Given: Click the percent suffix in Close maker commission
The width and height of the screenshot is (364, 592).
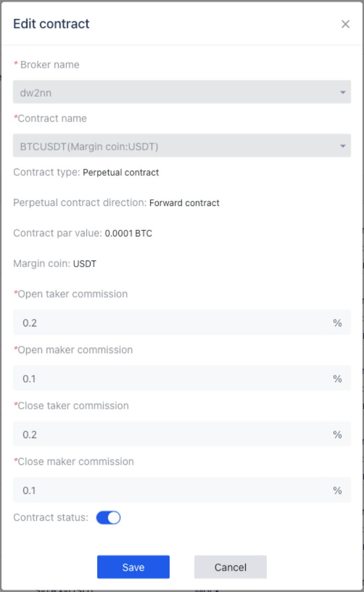Looking at the screenshot, I should pos(337,490).
